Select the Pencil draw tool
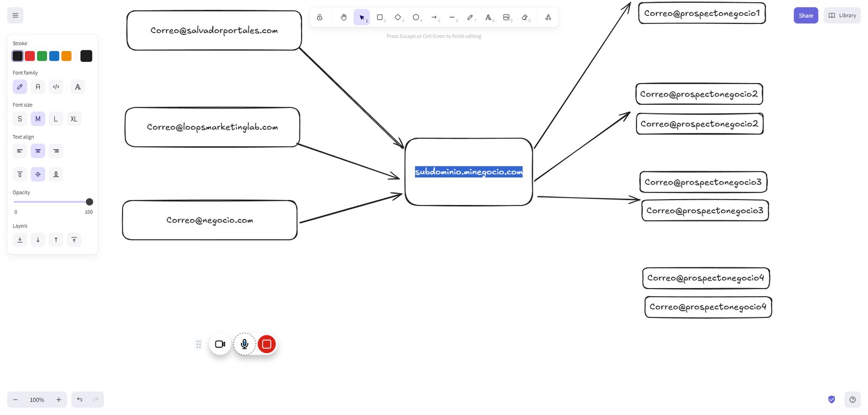This screenshot has width=868, height=415. point(470,17)
